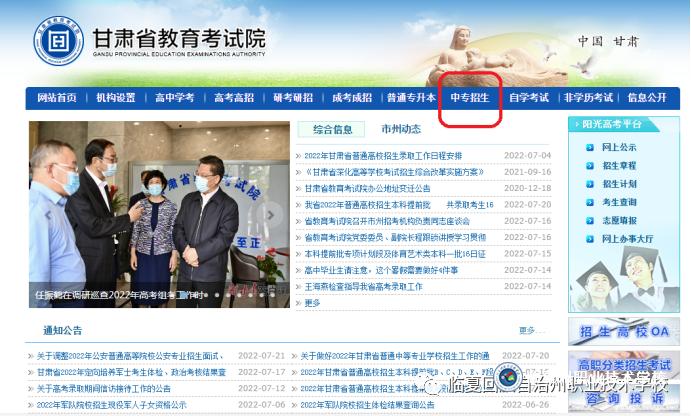Switch to the 综合信息 tab
The image size is (691, 416).
coord(332,130)
